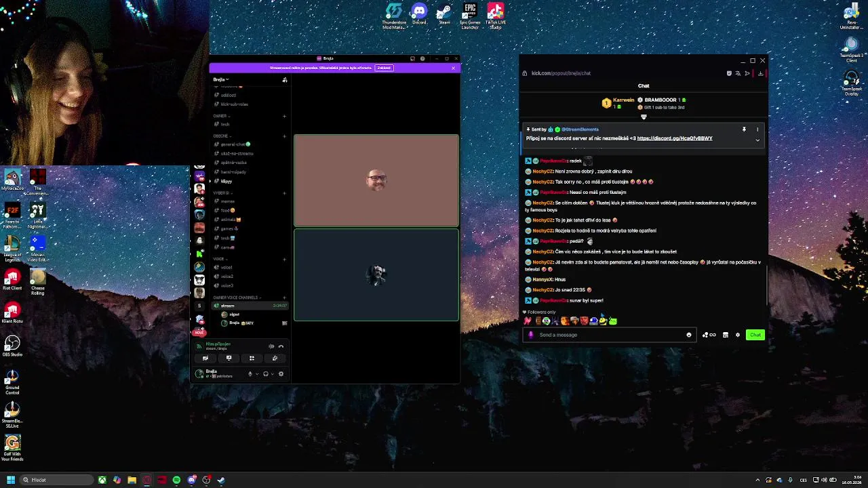
Task: Open the Fears to Fathom desktop icon
Action: [12, 215]
